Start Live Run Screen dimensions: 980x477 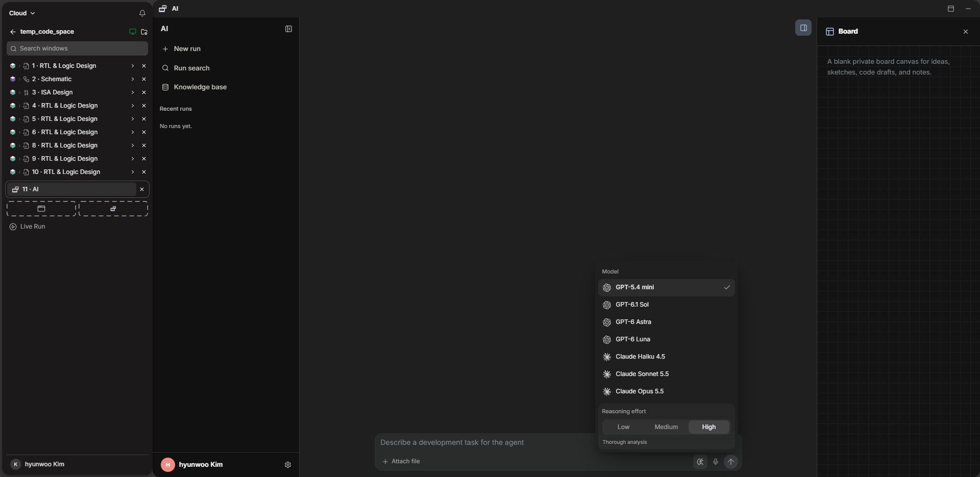coord(28,227)
